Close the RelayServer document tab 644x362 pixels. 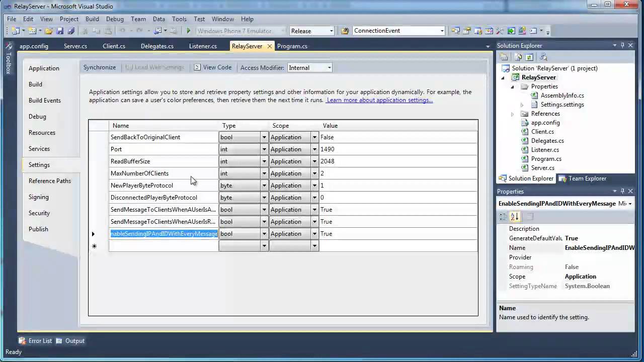pos(269,46)
